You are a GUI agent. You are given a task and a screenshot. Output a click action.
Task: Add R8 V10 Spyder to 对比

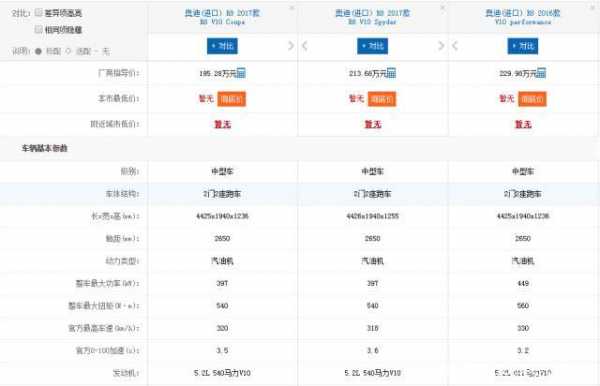pos(372,46)
